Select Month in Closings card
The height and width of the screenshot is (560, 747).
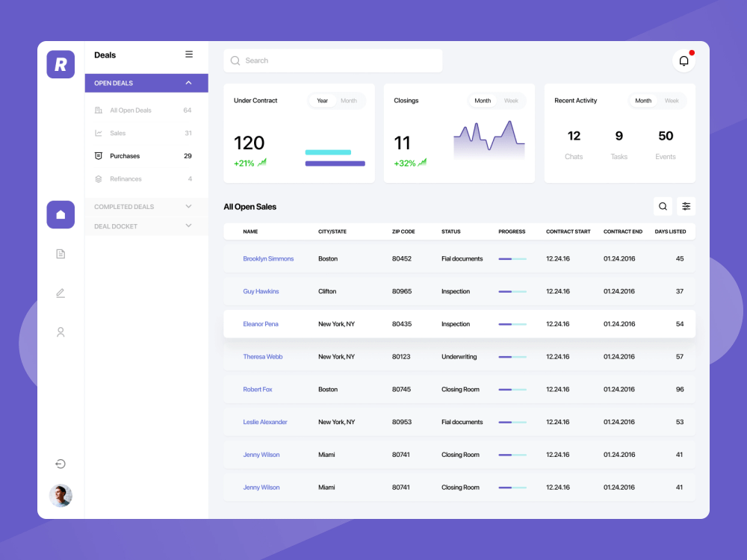(483, 101)
